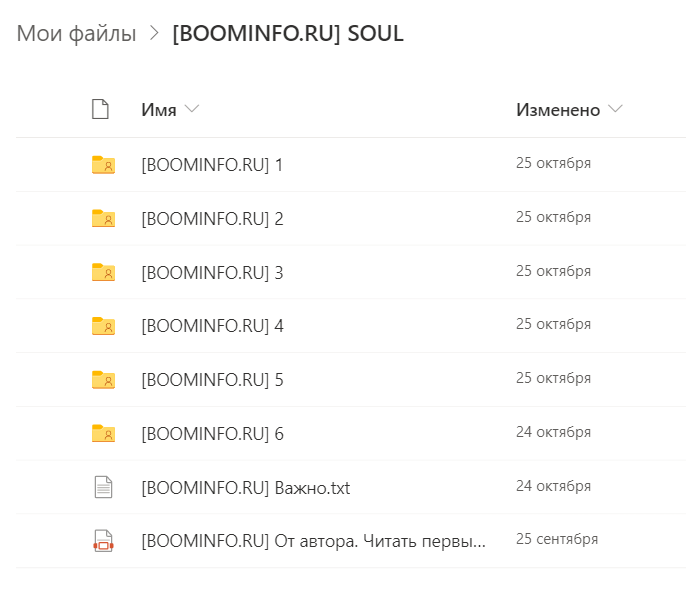686x611 pixels.
Task: Click the shared folder icon for [BOOMINFO.RU] 1
Action: click(x=103, y=165)
